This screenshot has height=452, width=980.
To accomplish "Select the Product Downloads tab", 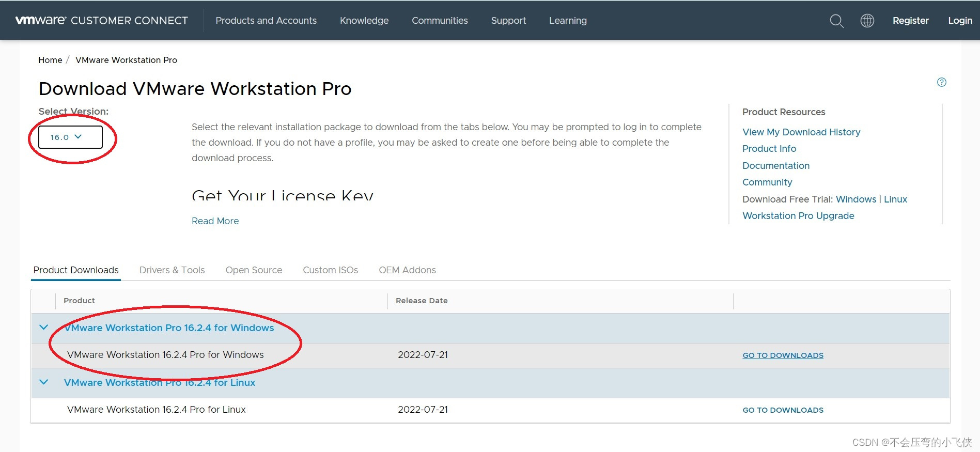I will click(x=76, y=270).
